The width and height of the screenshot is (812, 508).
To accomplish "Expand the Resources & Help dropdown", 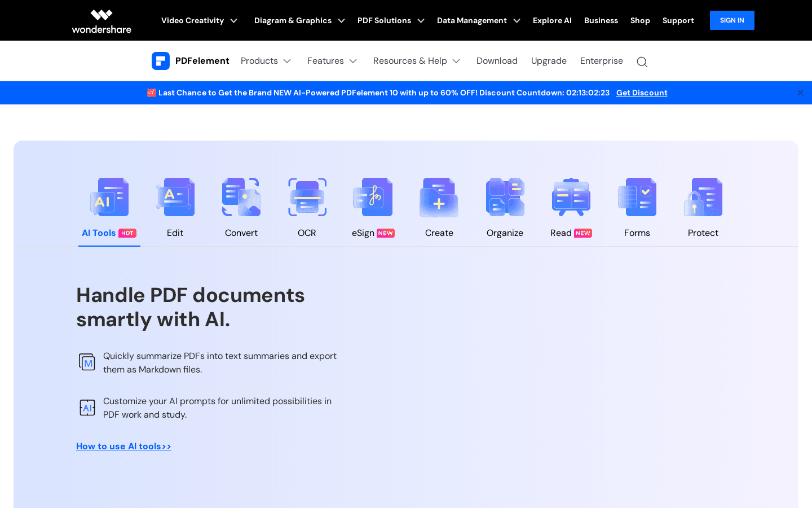I will coord(416,61).
